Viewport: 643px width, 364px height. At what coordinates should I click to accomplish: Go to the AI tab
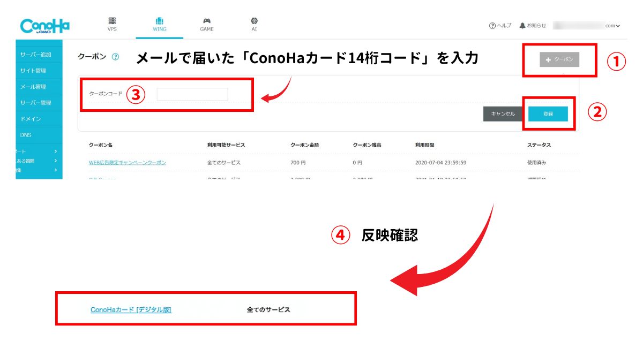pyautogui.click(x=254, y=25)
